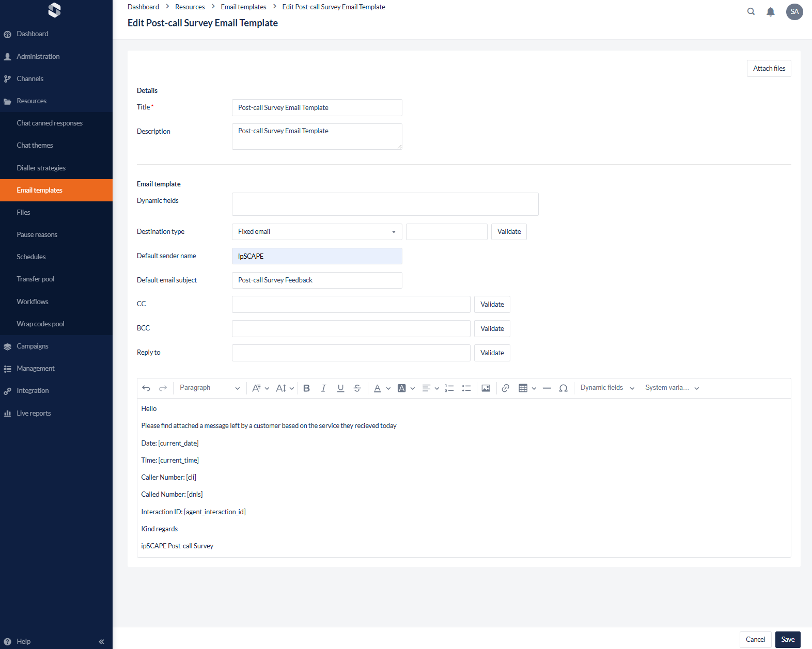Insert special character with omega icon
The width and height of the screenshot is (812, 649).
tap(563, 388)
